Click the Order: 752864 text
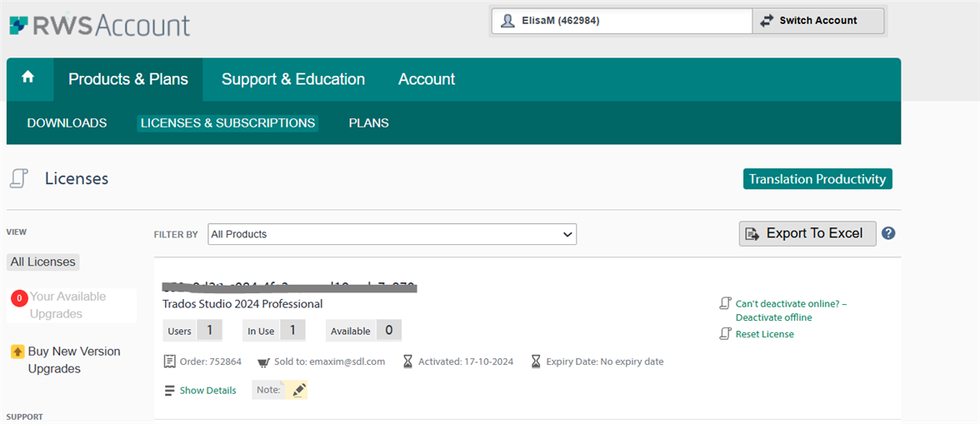This screenshot has height=424, width=980. [x=209, y=362]
